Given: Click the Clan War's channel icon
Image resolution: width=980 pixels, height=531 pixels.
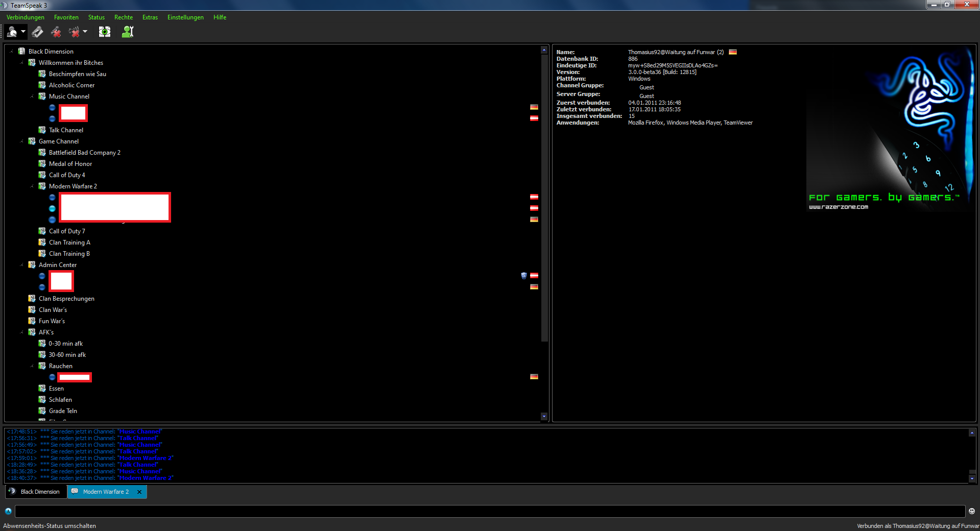Looking at the screenshot, I should click(x=32, y=309).
